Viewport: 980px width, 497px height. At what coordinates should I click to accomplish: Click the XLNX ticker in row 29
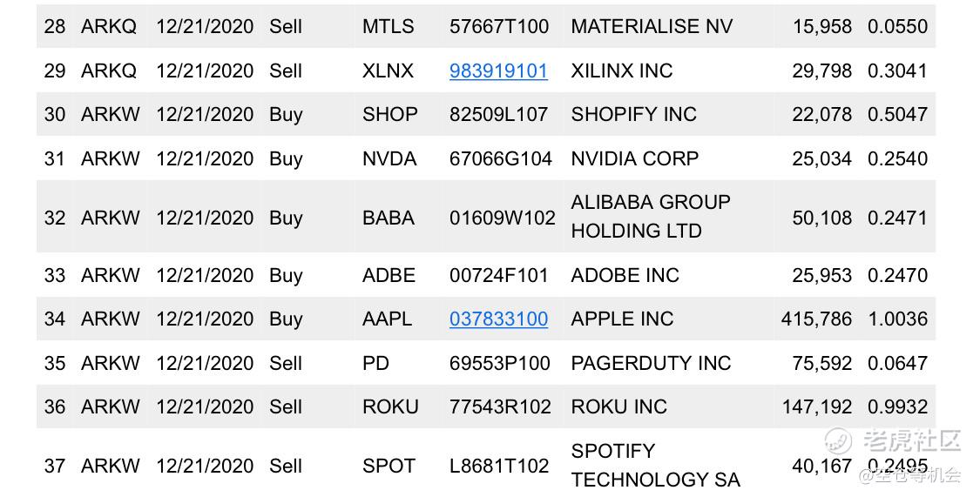coord(388,71)
